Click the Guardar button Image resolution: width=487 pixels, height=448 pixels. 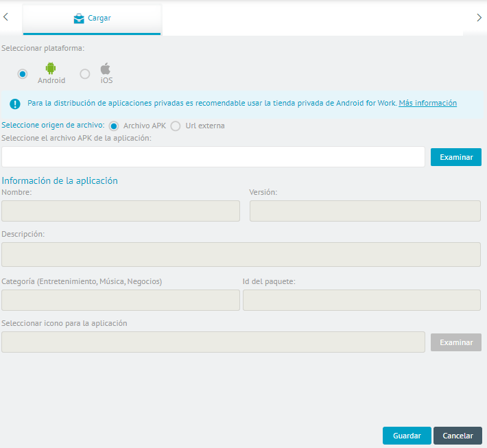pyautogui.click(x=407, y=436)
